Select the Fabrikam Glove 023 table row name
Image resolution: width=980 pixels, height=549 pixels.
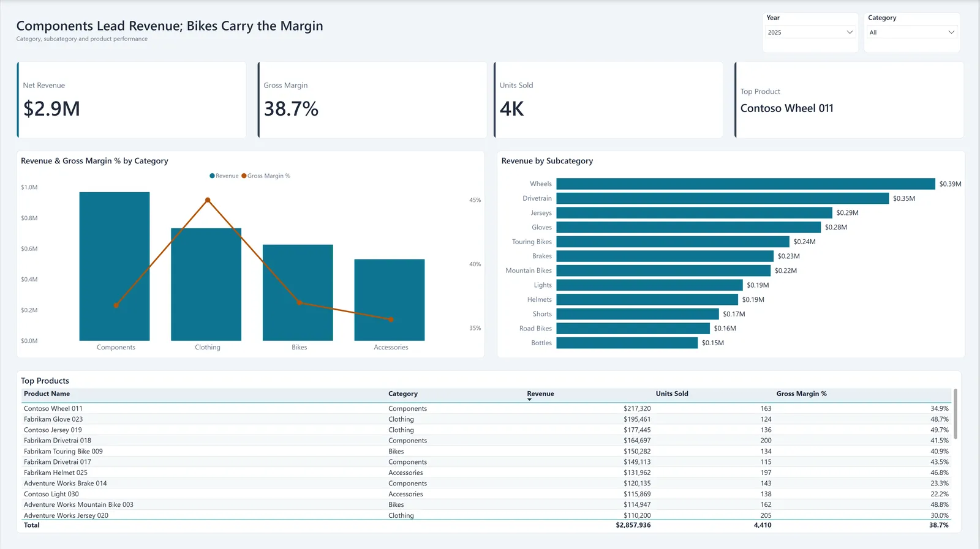[53, 419]
